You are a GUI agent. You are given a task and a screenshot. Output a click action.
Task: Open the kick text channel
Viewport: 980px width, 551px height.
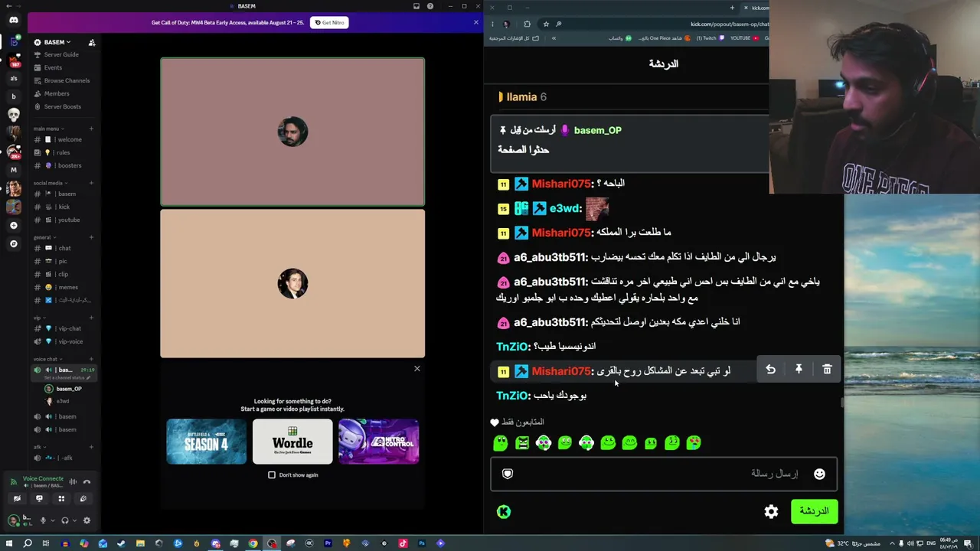click(63, 207)
